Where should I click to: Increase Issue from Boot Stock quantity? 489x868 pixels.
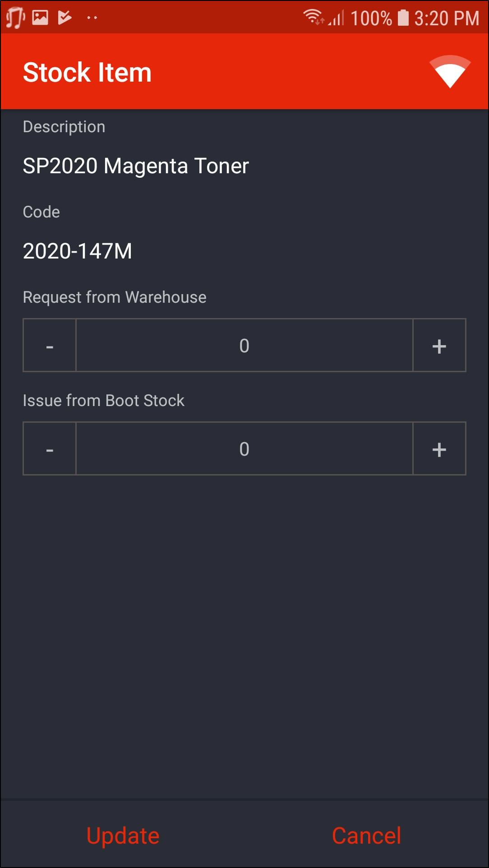pos(439,449)
